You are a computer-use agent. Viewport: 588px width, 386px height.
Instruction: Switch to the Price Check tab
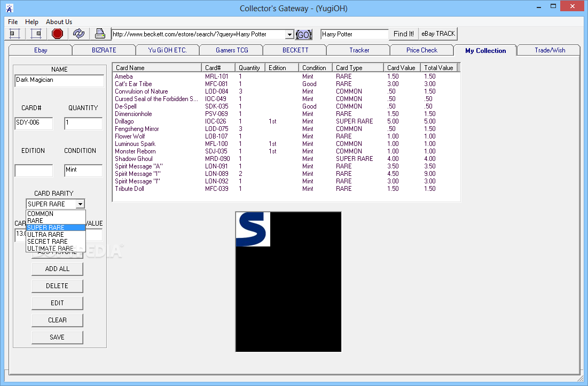click(422, 50)
